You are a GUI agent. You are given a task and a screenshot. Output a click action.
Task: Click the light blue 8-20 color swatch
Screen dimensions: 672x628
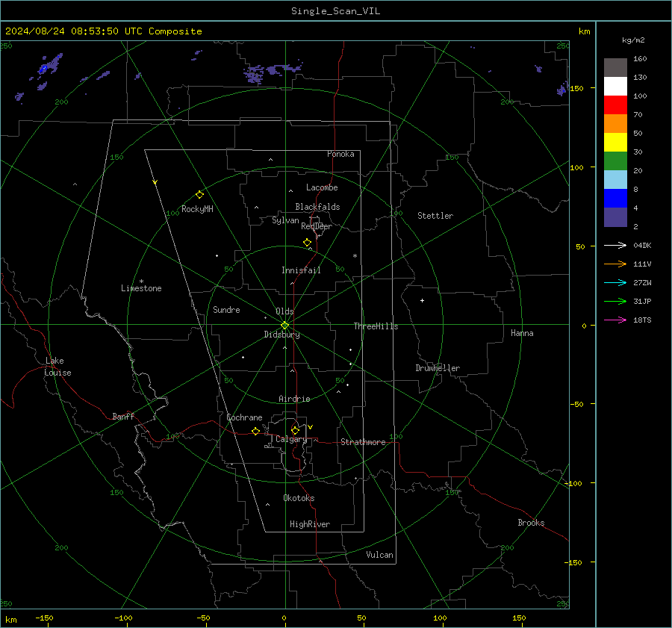[x=615, y=180]
